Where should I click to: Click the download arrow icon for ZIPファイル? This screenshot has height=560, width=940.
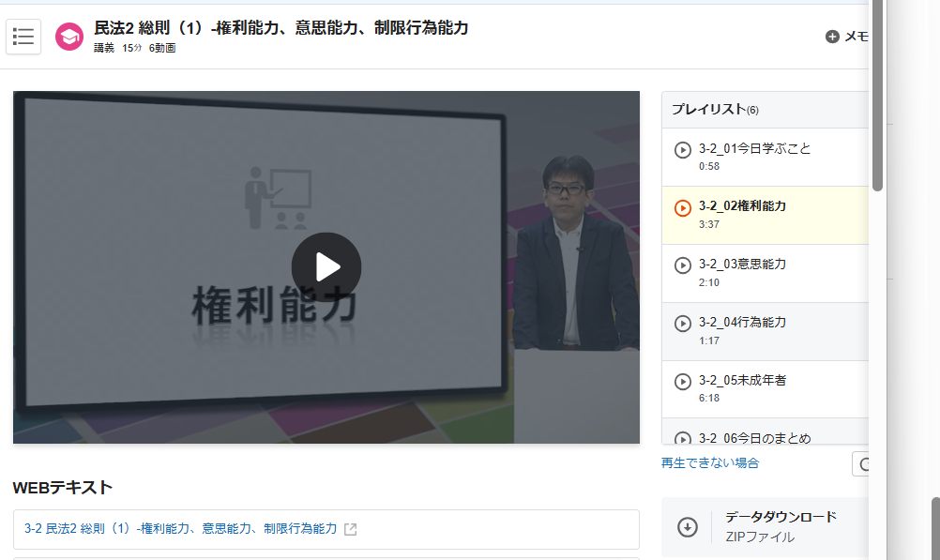(x=688, y=527)
